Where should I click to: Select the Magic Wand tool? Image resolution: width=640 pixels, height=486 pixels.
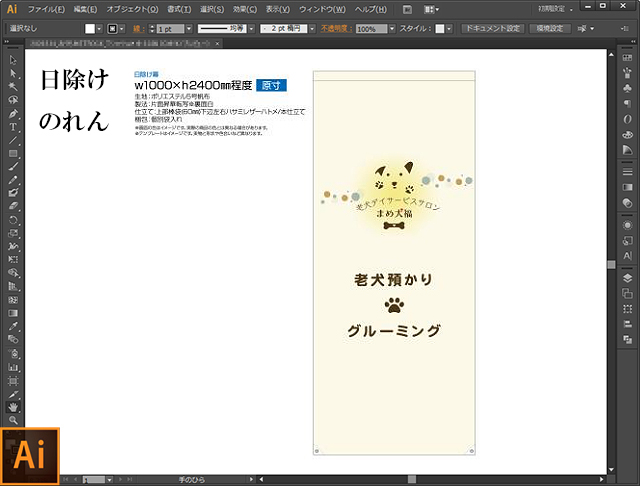[x=13, y=87]
